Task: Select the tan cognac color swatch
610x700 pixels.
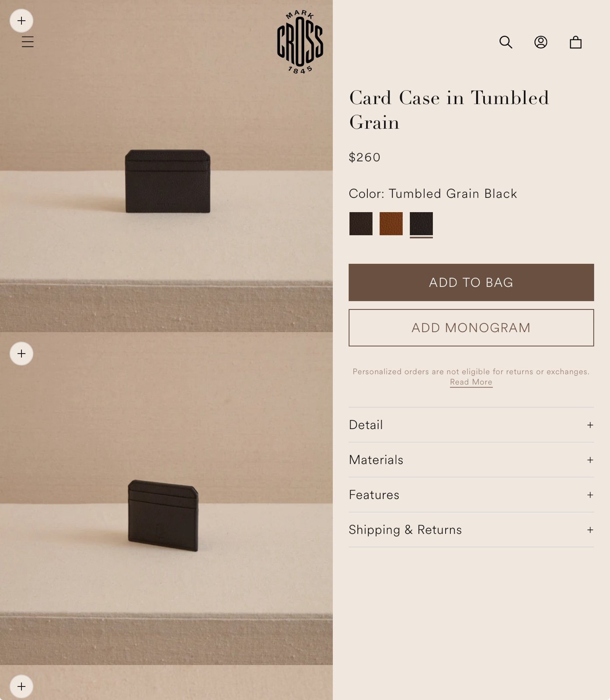Action: coord(391,224)
